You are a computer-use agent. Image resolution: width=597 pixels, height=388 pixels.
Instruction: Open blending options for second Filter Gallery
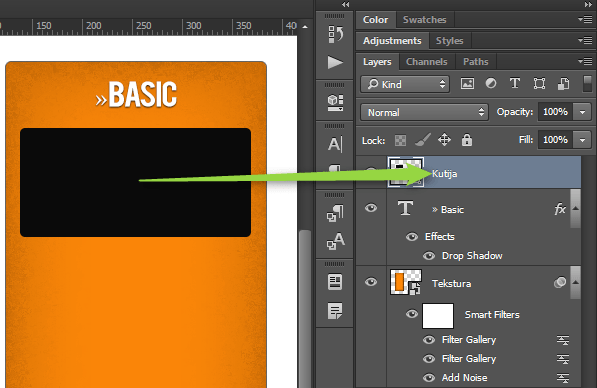click(x=563, y=359)
